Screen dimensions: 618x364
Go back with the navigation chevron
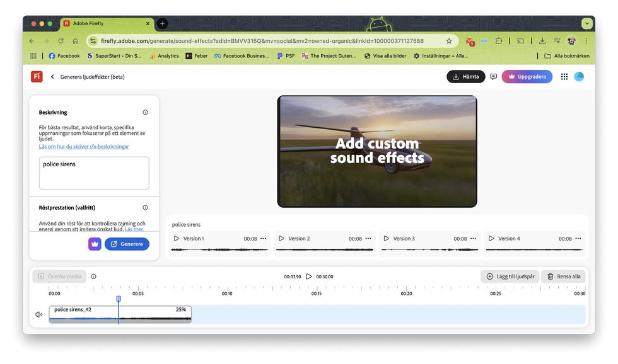pyautogui.click(x=52, y=76)
